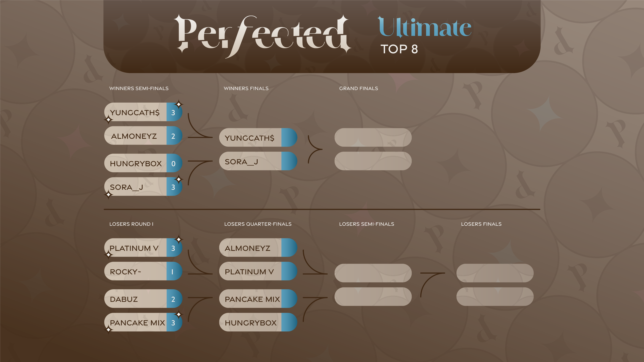644x362 pixels.
Task: Select the Losers Quarter-Finals heading
Action: (258, 224)
